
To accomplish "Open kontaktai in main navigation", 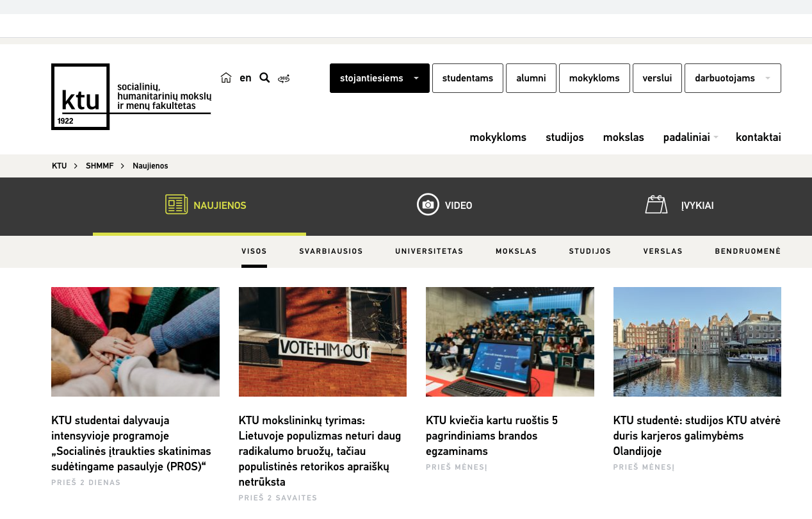I will (x=758, y=137).
